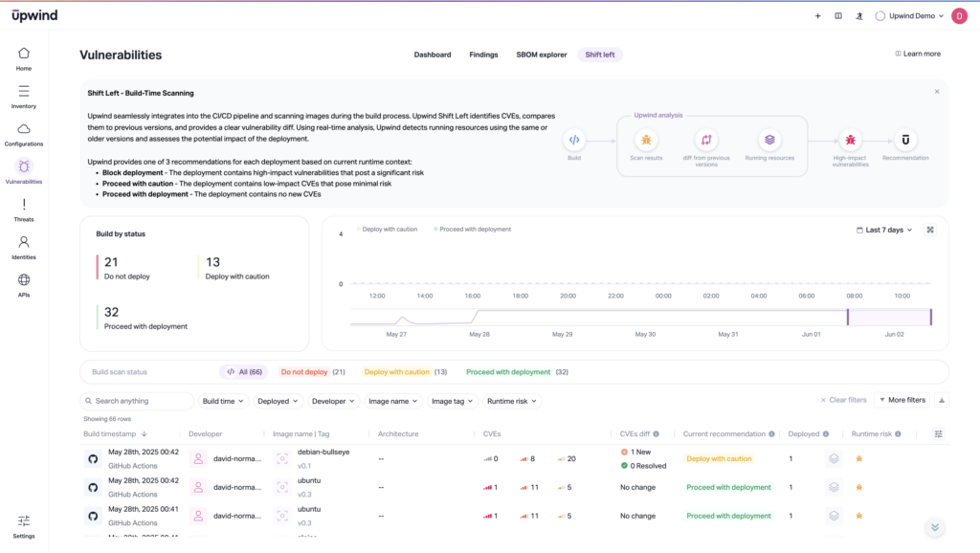Screen dimensions: 980x553
Task: Open the Last 7 days range dropdown
Action: pyautogui.click(x=883, y=230)
